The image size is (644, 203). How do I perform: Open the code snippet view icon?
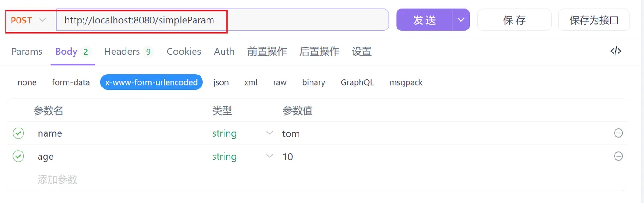point(615,51)
